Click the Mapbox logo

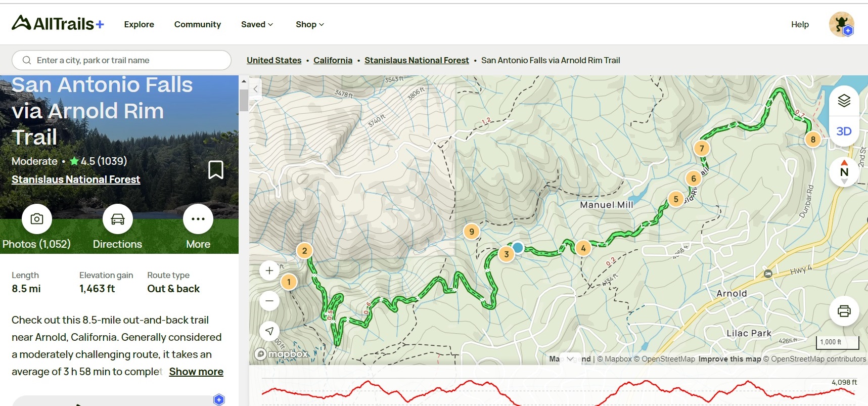[282, 354]
